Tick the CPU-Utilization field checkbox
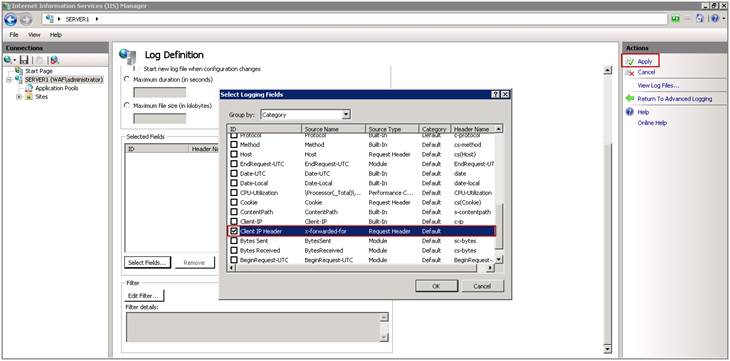This screenshot has width=730, height=361. coord(234,193)
